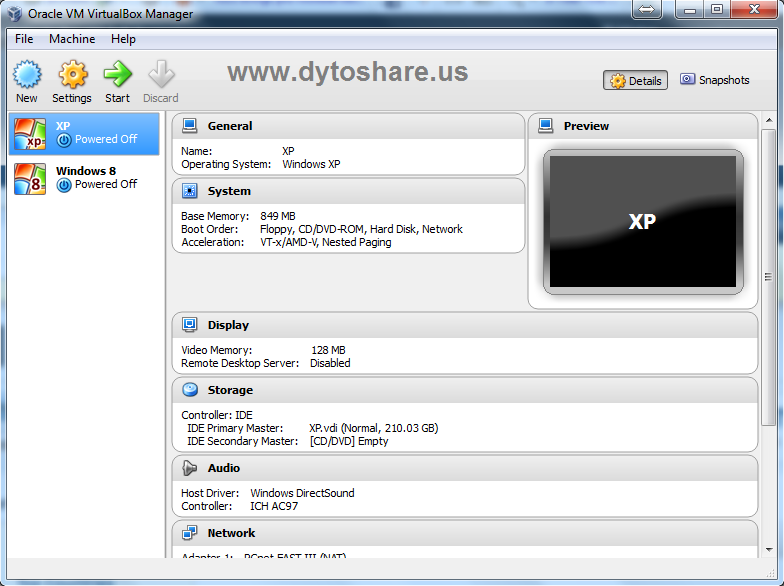The image size is (784, 586).
Task: Open the Machine menu
Action: [72, 39]
